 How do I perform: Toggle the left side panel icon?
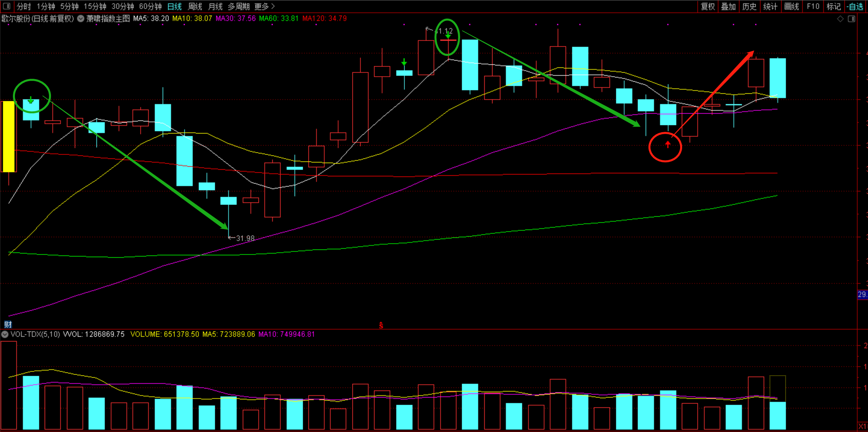[6, 6]
